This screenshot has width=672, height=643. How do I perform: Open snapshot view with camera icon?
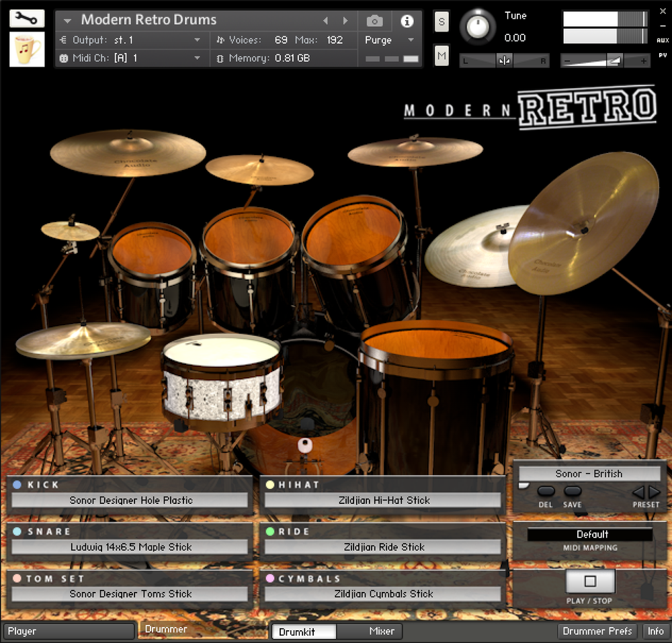click(x=374, y=21)
